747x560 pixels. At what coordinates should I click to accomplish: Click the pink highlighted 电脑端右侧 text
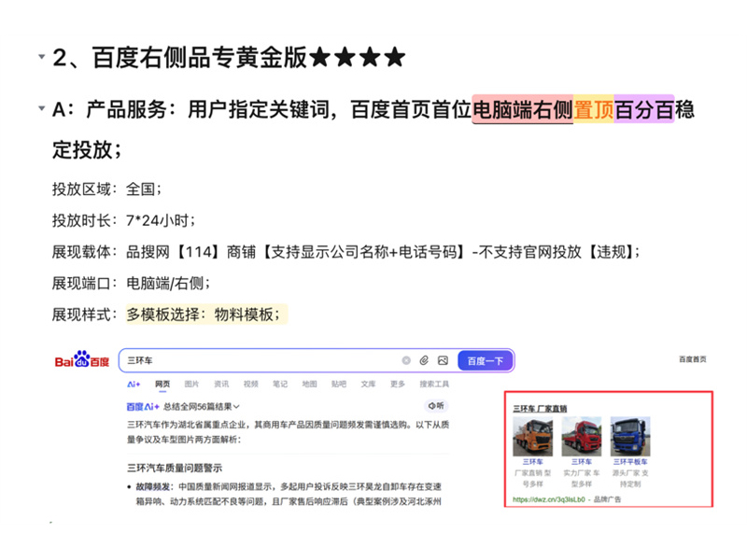click(523, 109)
